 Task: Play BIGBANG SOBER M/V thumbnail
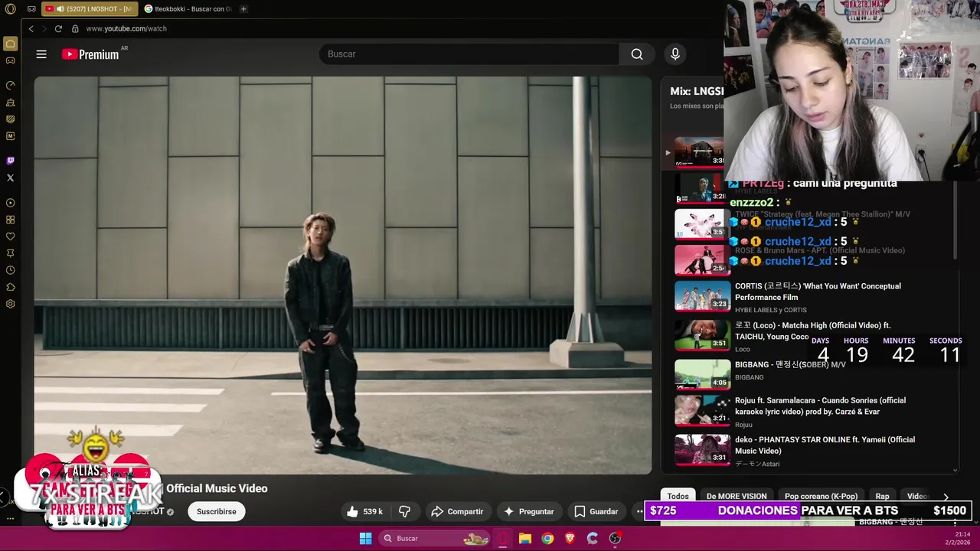point(703,374)
